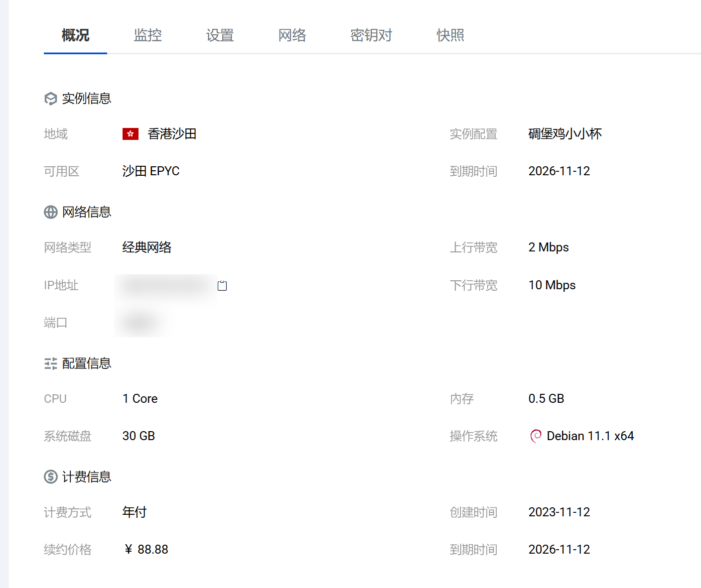Go to the 设置 tab
The image size is (701, 588).
tap(220, 35)
